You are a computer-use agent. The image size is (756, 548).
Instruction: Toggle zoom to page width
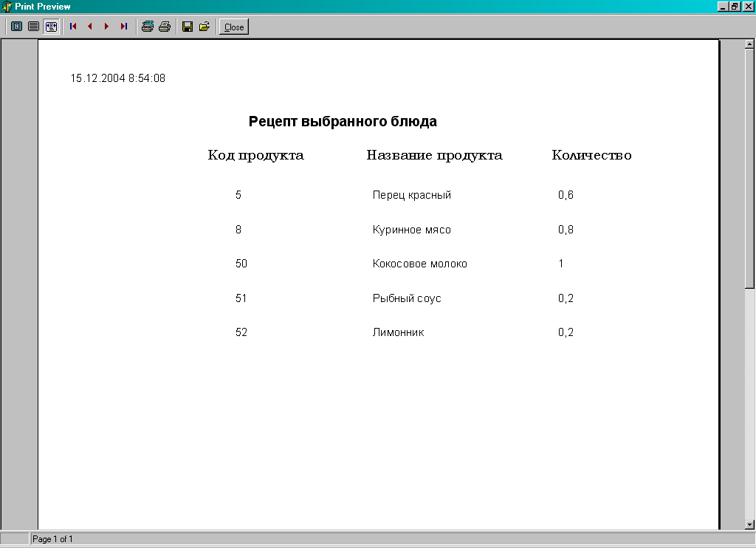(51, 27)
